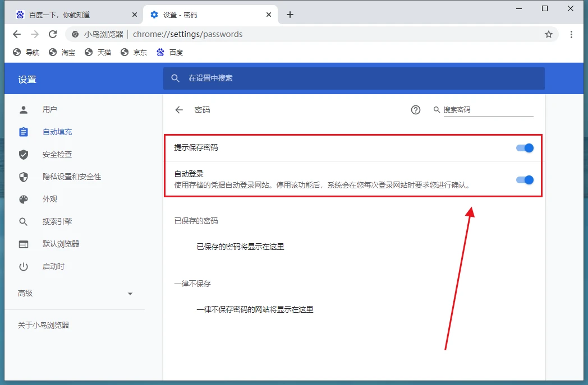Click the back arrow beside 密码 heading
Viewport: 588px width, 385px height.
(x=179, y=110)
